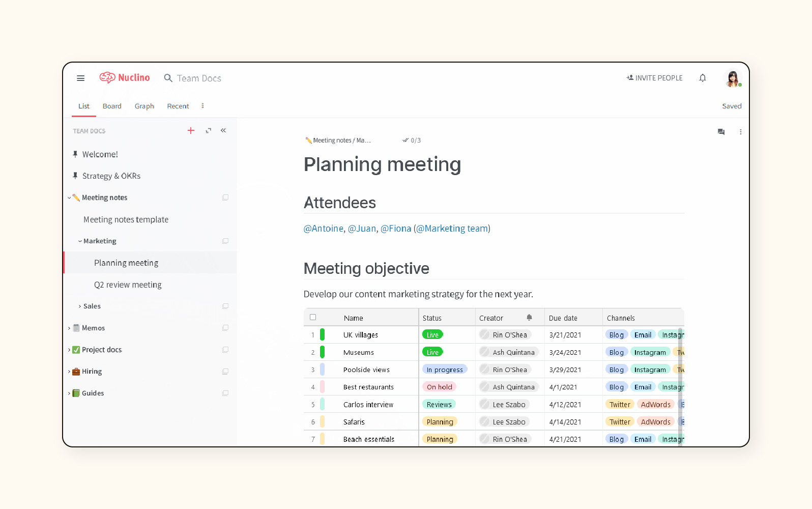This screenshot has height=509, width=812.
Task: Toggle the select-all checkbox in table header
Action: (x=313, y=317)
